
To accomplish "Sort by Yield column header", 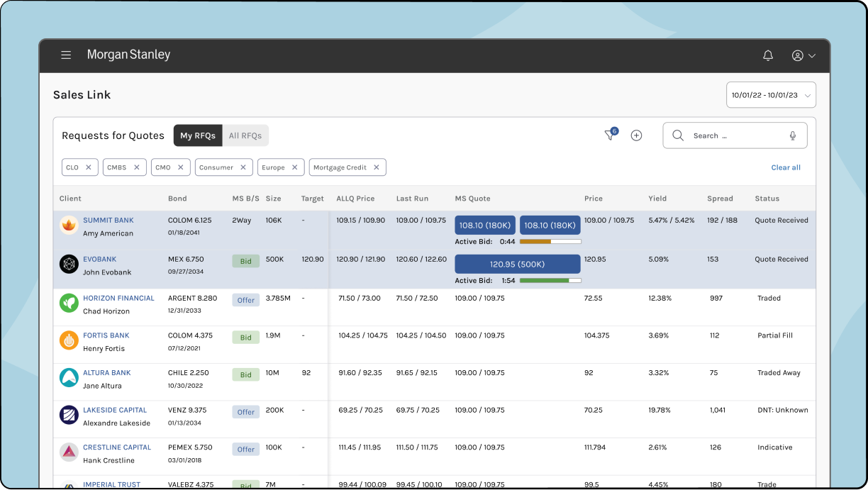I will (x=657, y=199).
